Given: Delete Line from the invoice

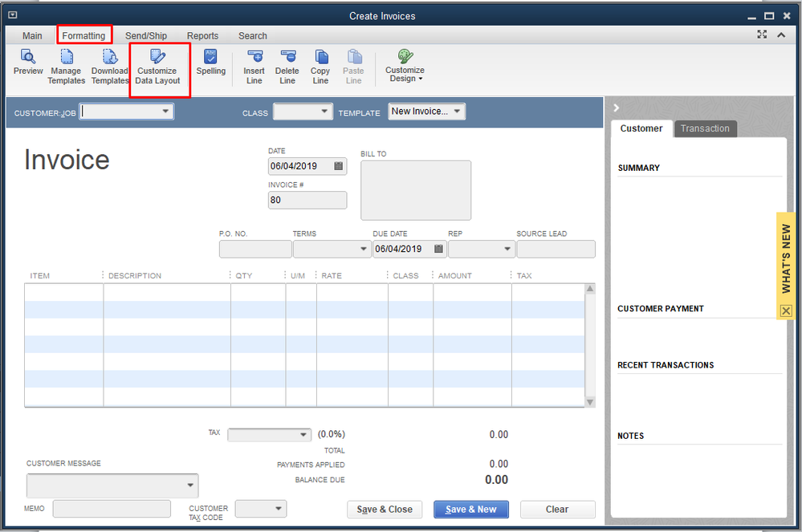Looking at the screenshot, I should [x=287, y=67].
